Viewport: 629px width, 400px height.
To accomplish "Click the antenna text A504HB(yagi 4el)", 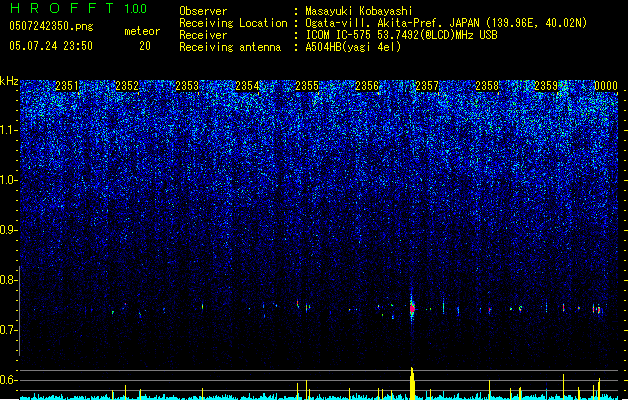I will 353,47.
